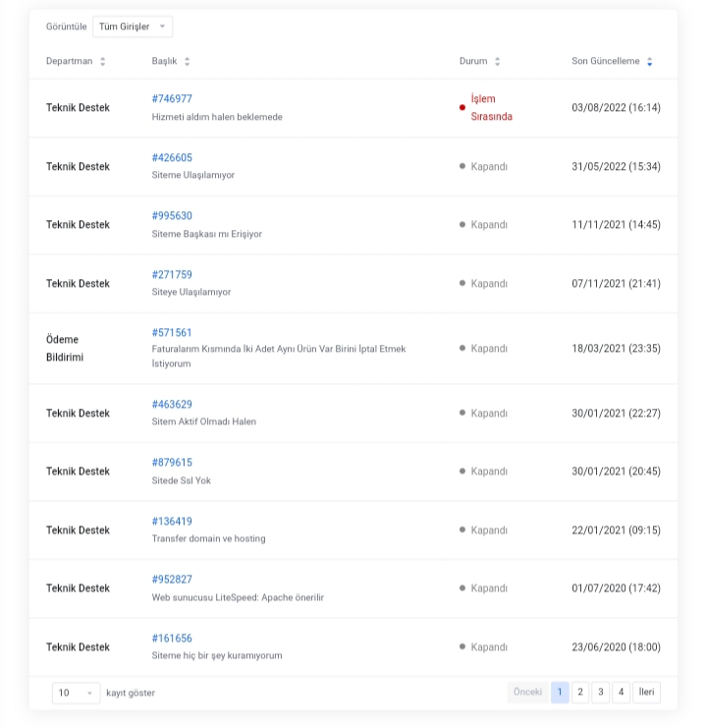Open ticket #879615 Sitede Ssl Yok
The height and width of the screenshot is (728, 707).
(172, 463)
